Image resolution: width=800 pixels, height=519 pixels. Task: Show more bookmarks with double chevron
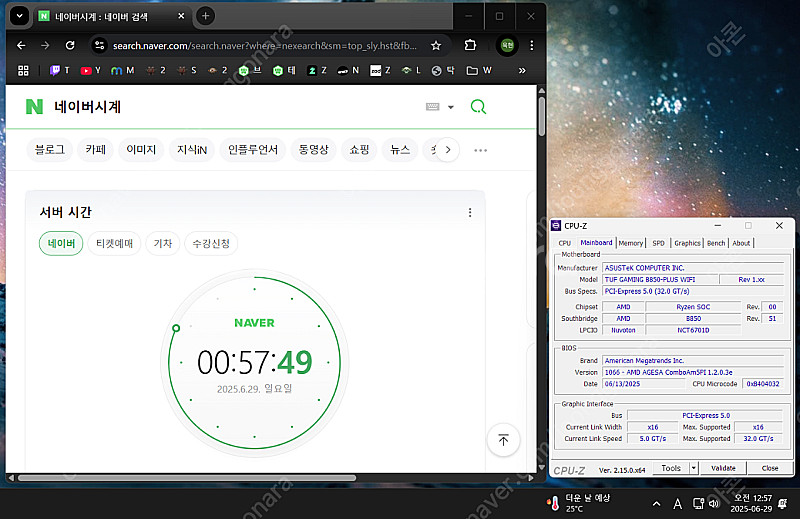click(x=522, y=70)
